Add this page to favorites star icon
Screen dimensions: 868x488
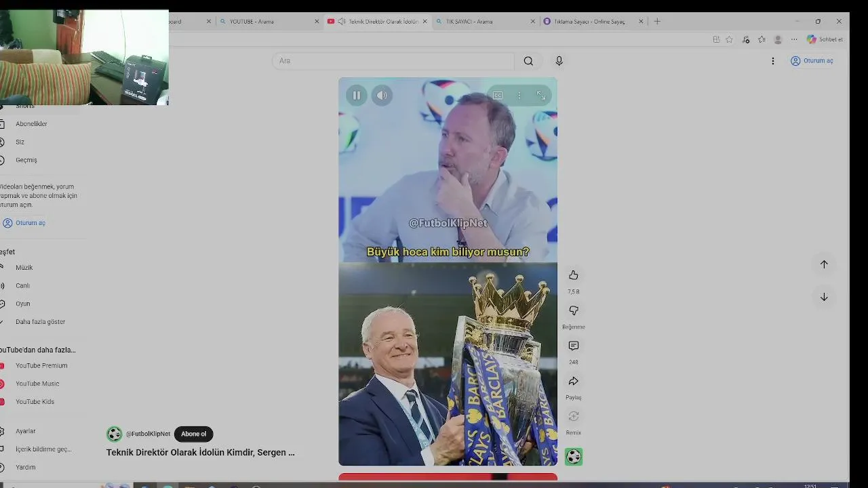729,39
